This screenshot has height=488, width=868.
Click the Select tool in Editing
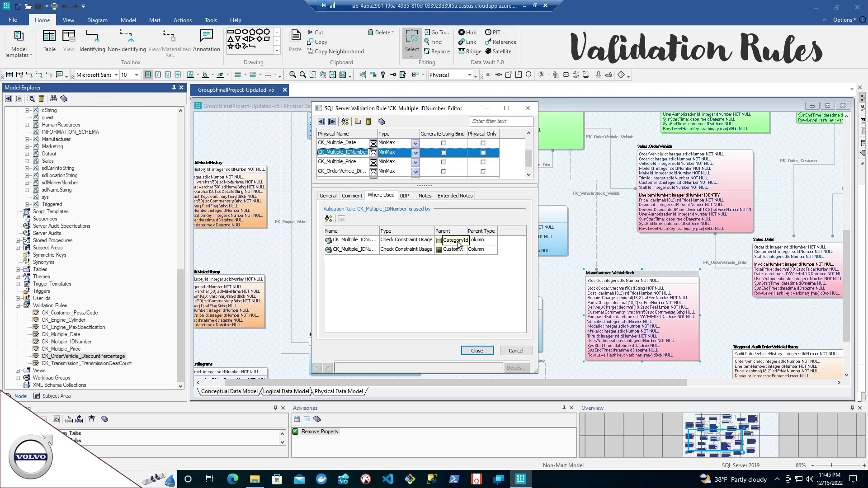coord(412,43)
